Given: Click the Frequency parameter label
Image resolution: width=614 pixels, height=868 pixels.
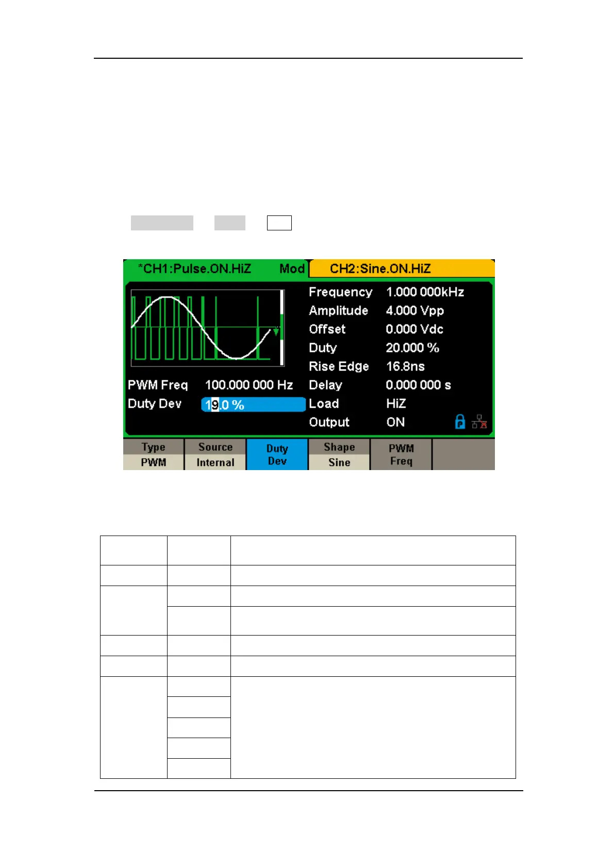Looking at the screenshot, I should point(340,292).
